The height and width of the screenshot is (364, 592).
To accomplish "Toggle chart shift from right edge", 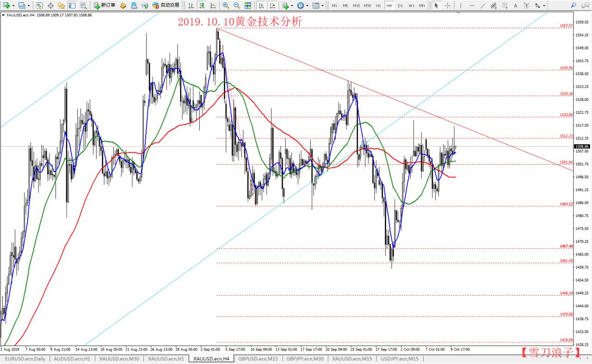I will tap(272, 6).
